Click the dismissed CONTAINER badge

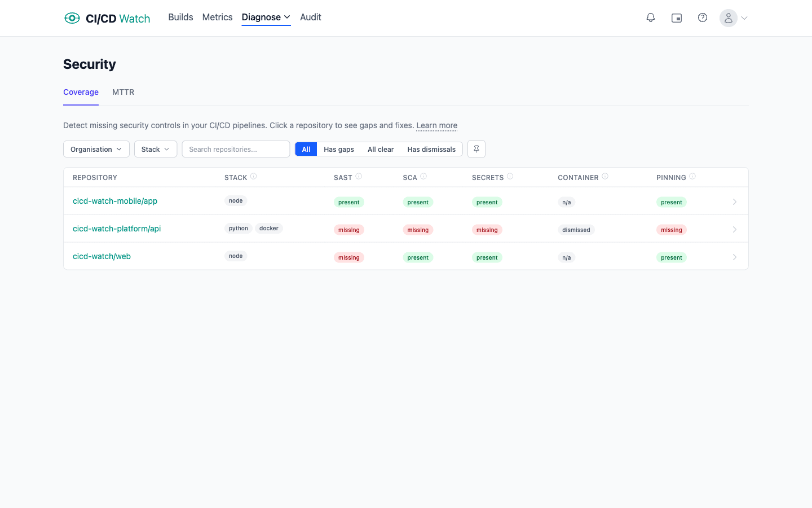576,230
